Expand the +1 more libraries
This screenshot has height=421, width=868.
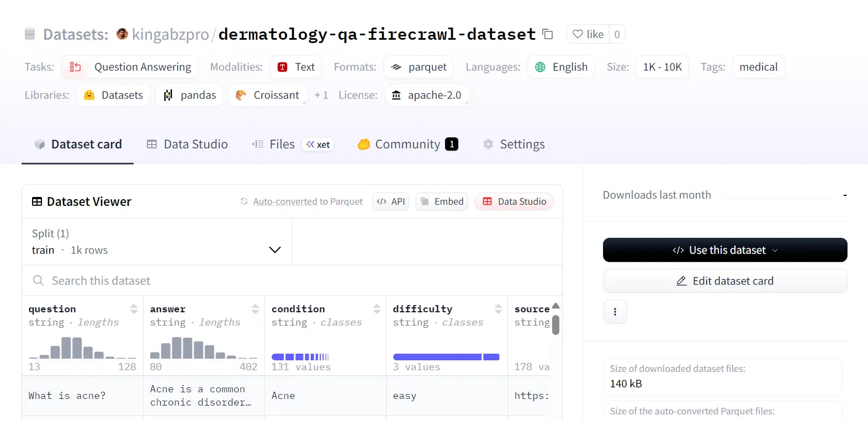point(321,95)
